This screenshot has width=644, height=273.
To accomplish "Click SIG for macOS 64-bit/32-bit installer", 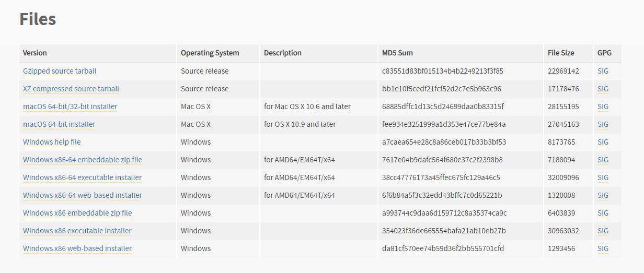I will click(603, 106).
